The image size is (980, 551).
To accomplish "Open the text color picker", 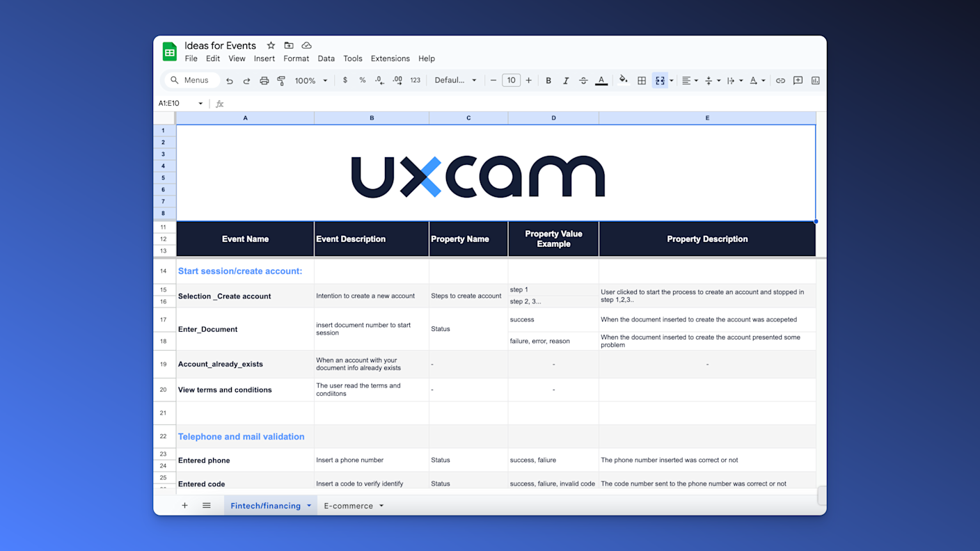I will (601, 81).
